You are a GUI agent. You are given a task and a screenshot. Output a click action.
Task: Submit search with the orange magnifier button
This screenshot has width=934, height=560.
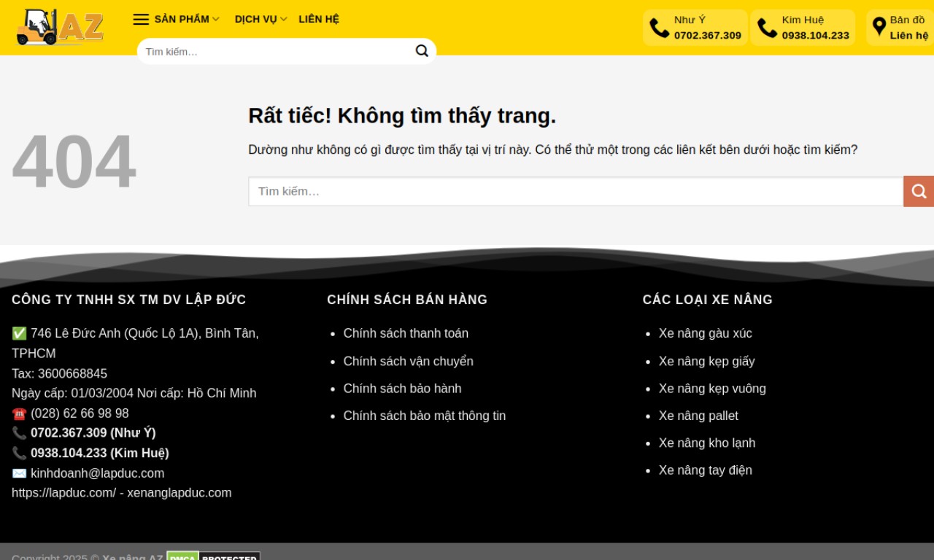pos(919,191)
